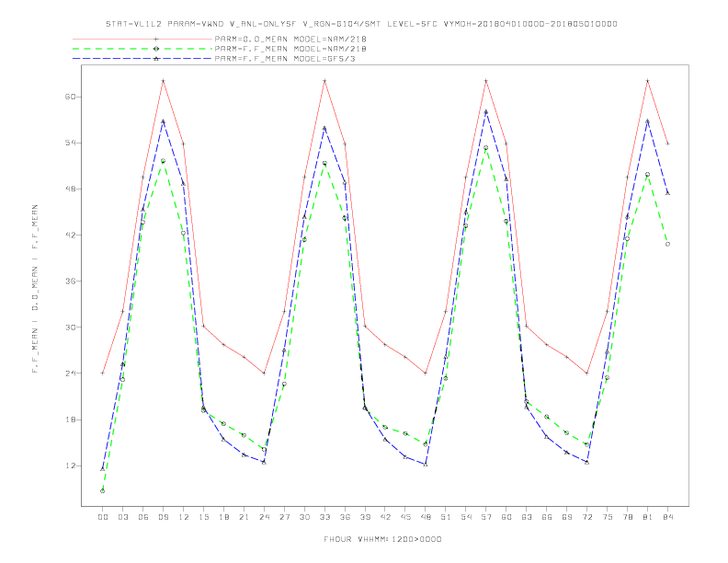Click x-axis tick label 33
Screen dimensions: 728x563
pos(324,517)
